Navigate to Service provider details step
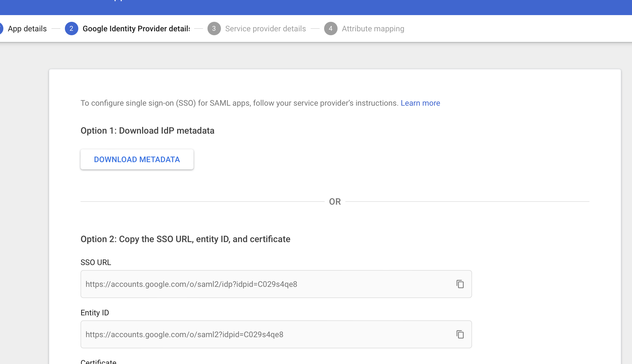Screen dimensions: 632x364 [266, 29]
